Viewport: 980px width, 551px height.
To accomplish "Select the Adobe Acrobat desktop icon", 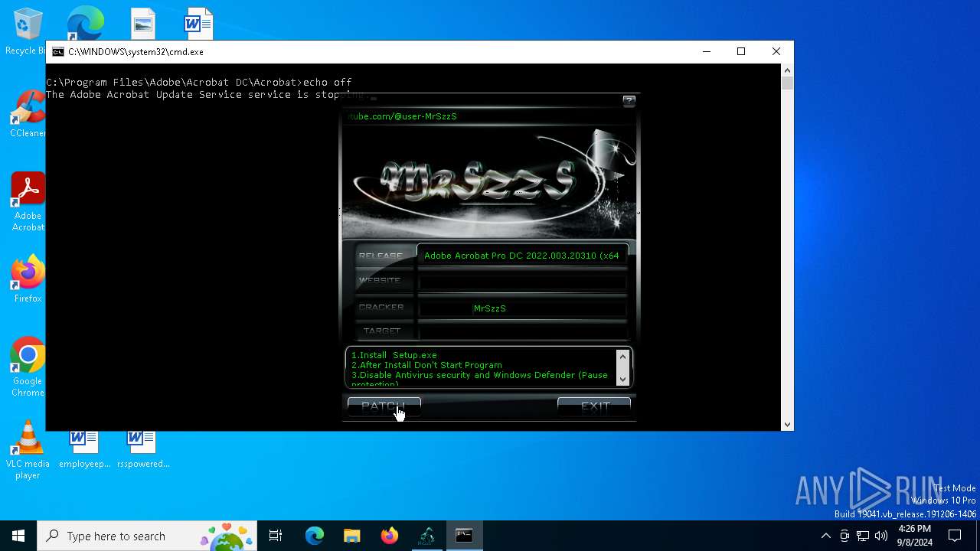I will [x=28, y=201].
